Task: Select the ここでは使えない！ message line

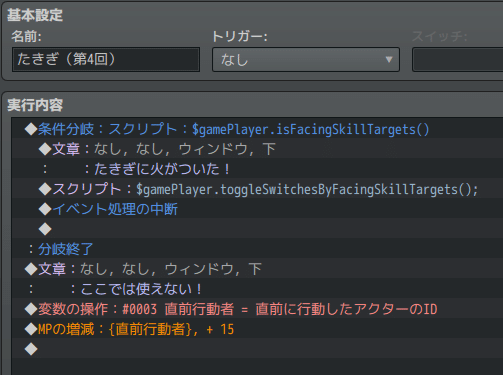Action: click(257, 289)
